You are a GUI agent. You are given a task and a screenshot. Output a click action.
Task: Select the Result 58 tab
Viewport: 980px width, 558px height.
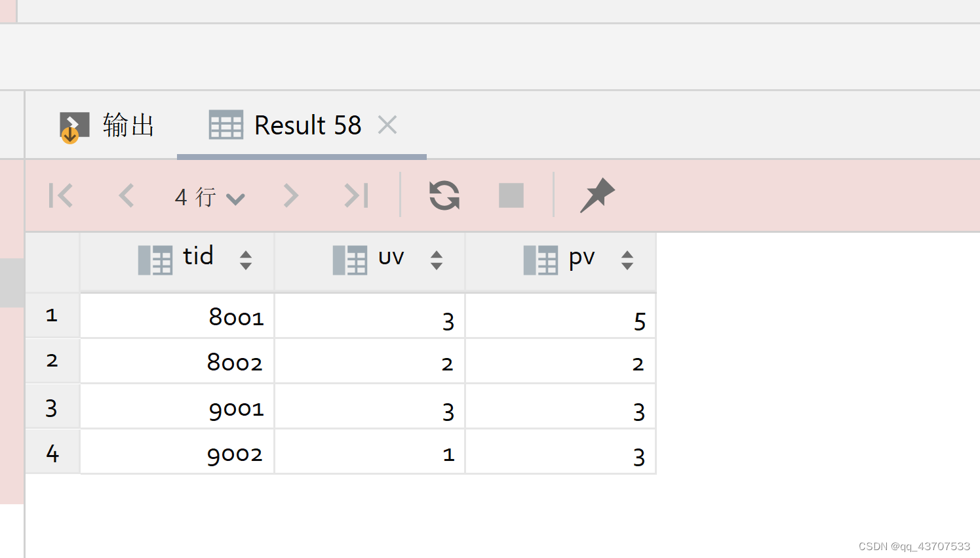(x=308, y=125)
